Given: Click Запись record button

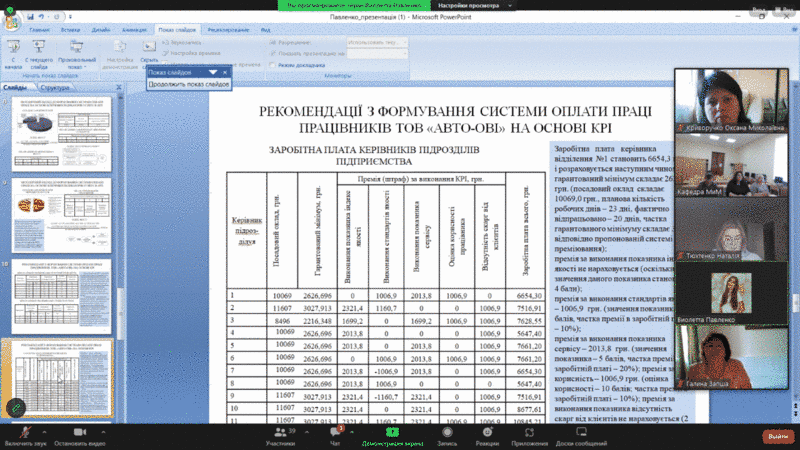Looking at the screenshot, I should point(447,437).
